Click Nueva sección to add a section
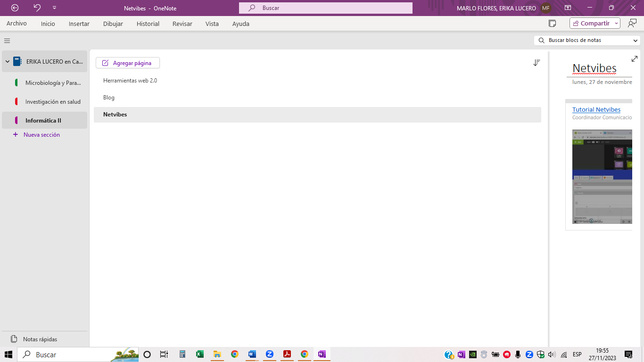 [37, 135]
